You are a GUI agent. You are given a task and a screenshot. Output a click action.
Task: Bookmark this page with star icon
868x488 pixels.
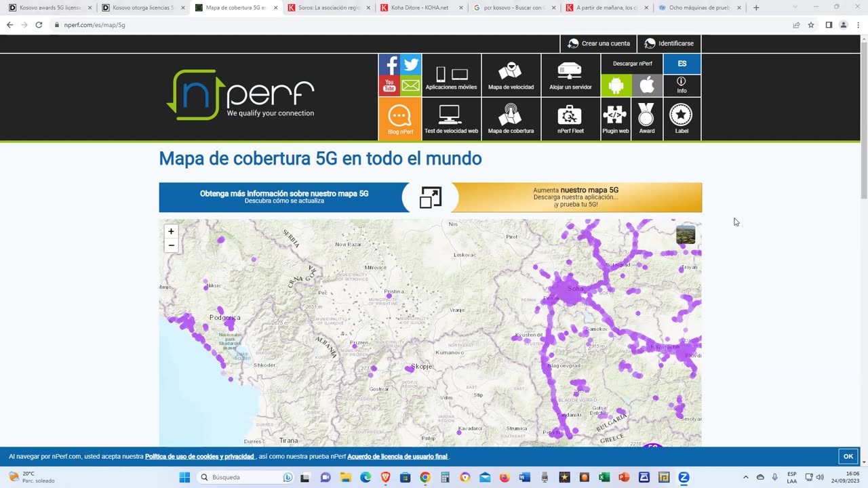pyautogui.click(x=811, y=25)
